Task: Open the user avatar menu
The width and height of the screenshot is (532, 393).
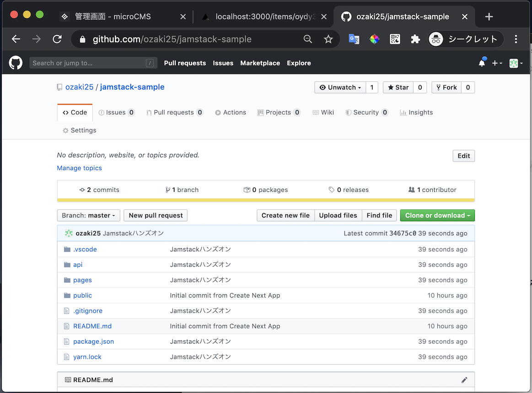Action: coord(516,63)
